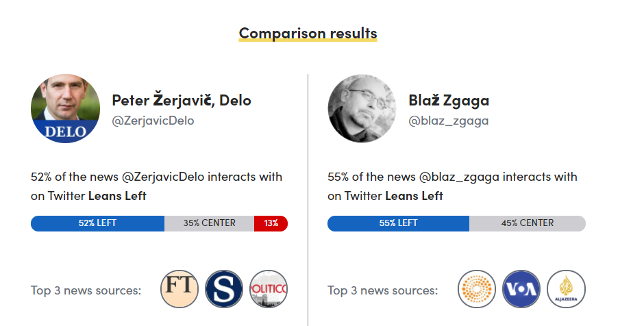This screenshot has height=326, width=644.
Task: Click the red 13% bar segment
Action: 271,223
